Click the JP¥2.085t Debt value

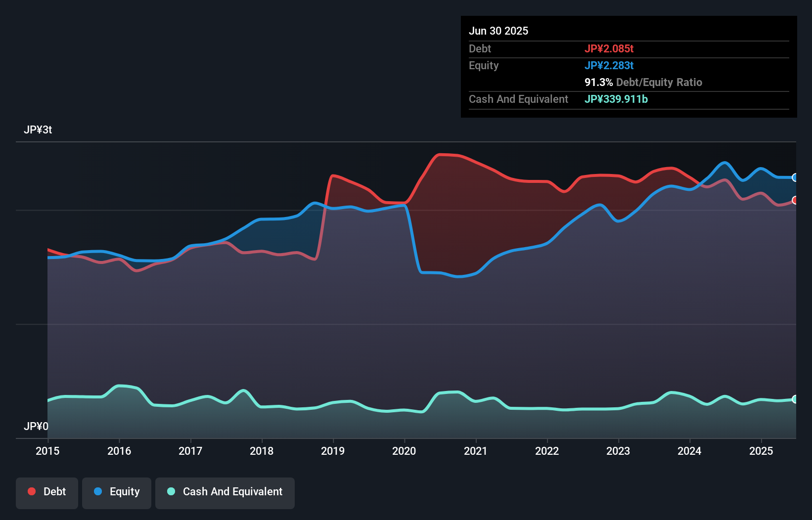pos(610,48)
